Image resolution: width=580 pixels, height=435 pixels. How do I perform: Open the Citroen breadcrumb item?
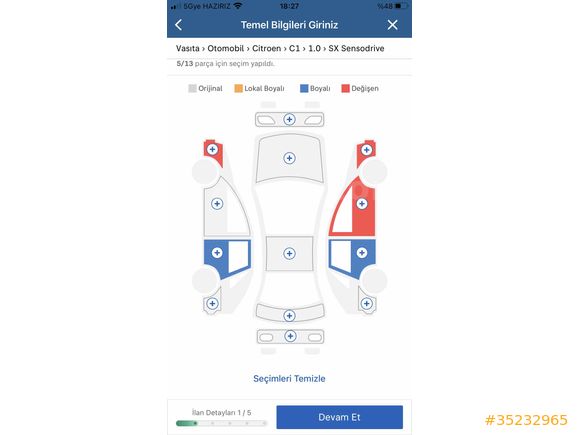[266, 48]
